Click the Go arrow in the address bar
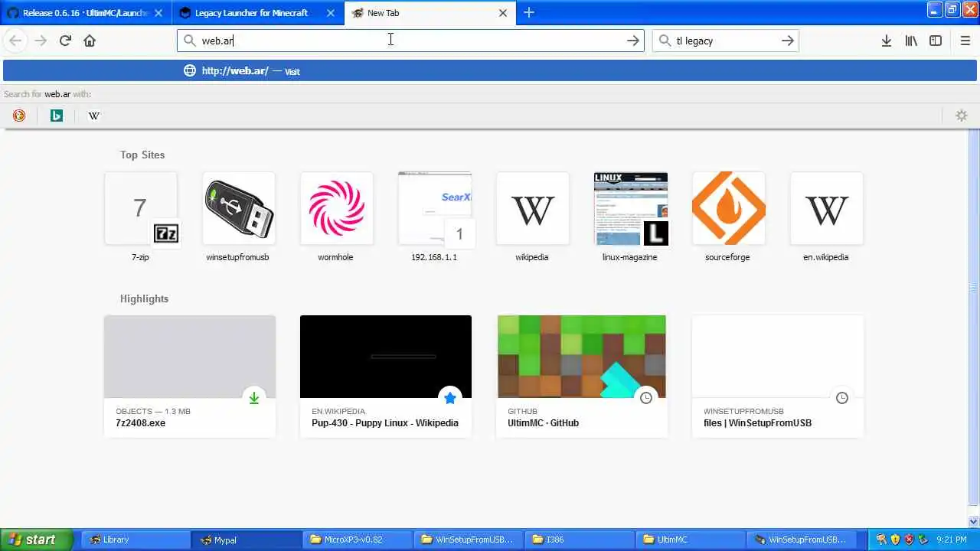 point(632,41)
